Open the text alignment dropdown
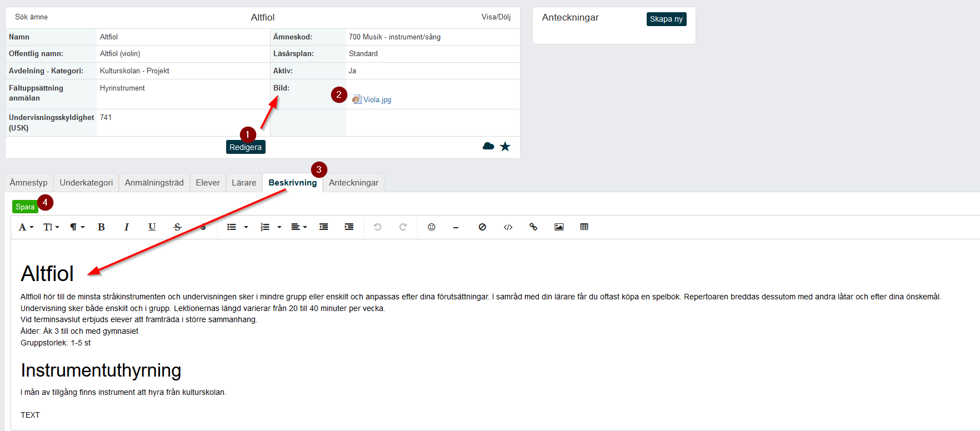980x431 pixels. click(x=299, y=227)
